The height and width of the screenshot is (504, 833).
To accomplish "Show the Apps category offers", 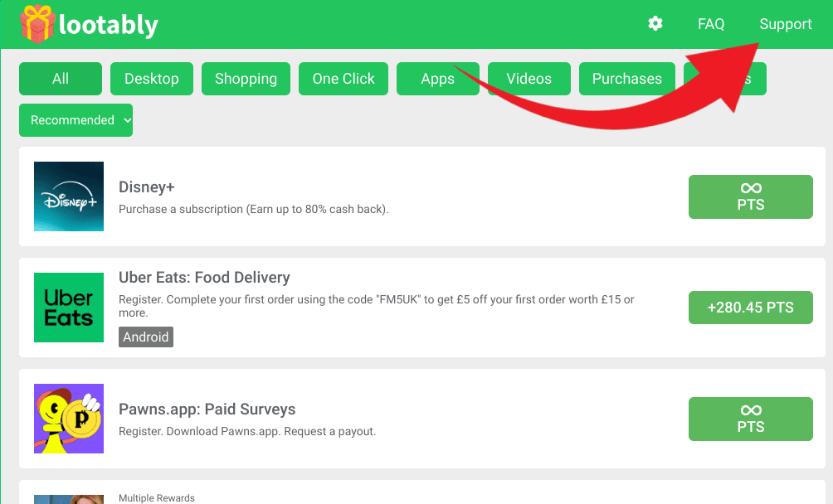I will (438, 79).
